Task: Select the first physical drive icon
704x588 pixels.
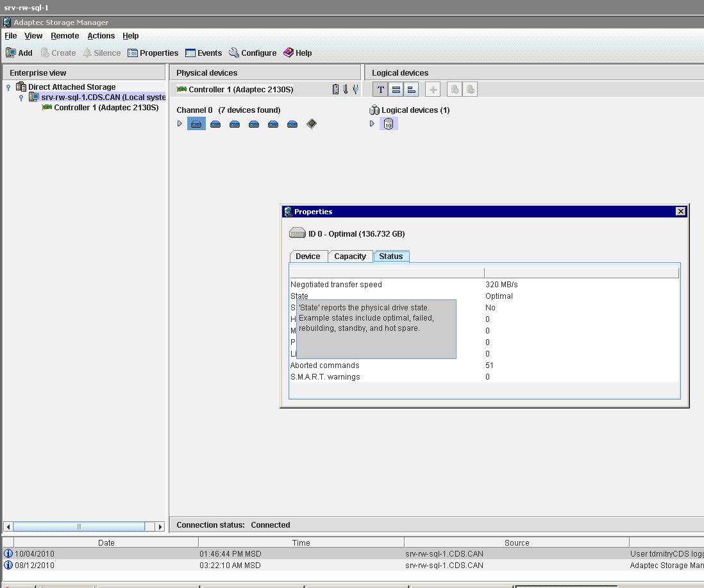Action: pyautogui.click(x=196, y=124)
